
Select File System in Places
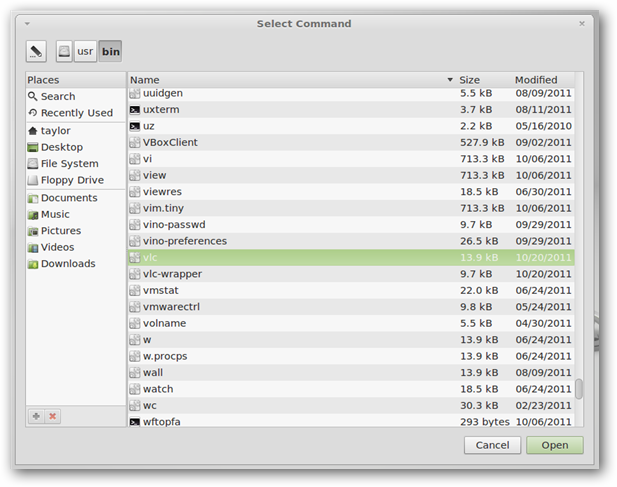pyautogui.click(x=76, y=164)
